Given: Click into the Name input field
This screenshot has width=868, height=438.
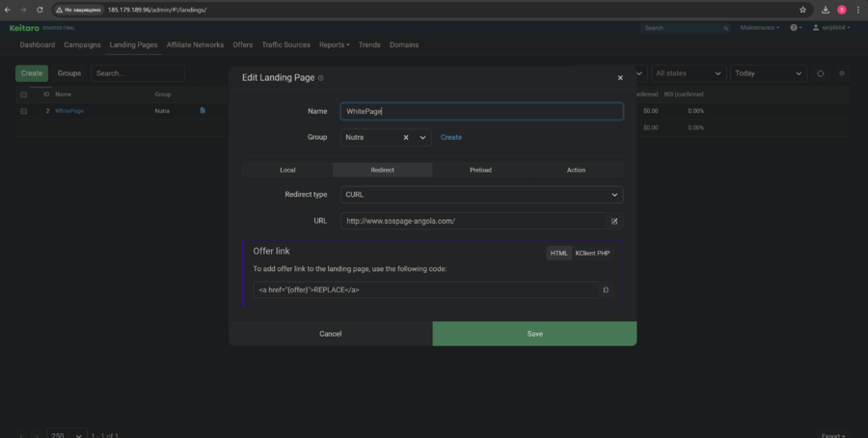Looking at the screenshot, I should coord(481,111).
